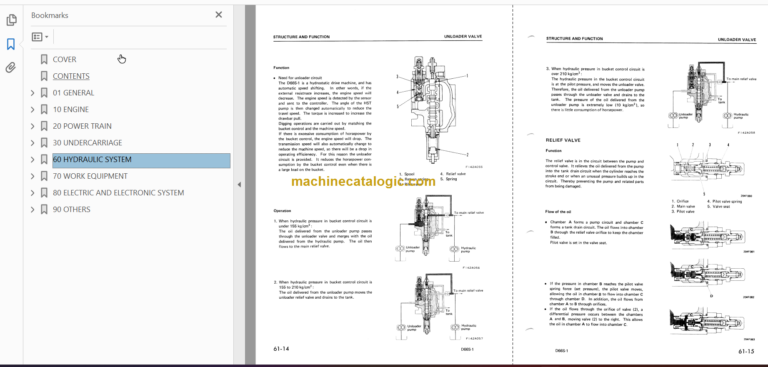Select the 10 ENGINE bookmark
768x367 pixels.
(x=71, y=109)
